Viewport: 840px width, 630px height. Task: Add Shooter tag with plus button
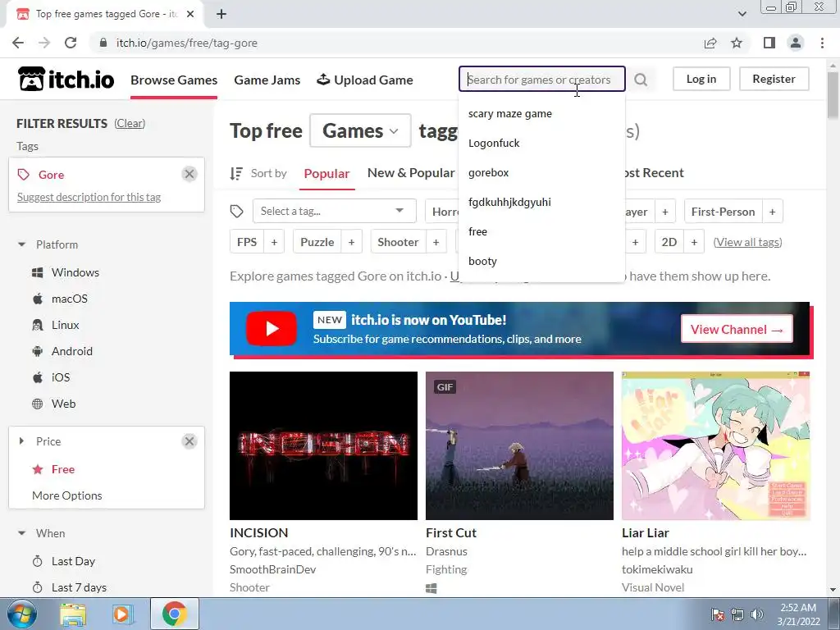[436, 242]
